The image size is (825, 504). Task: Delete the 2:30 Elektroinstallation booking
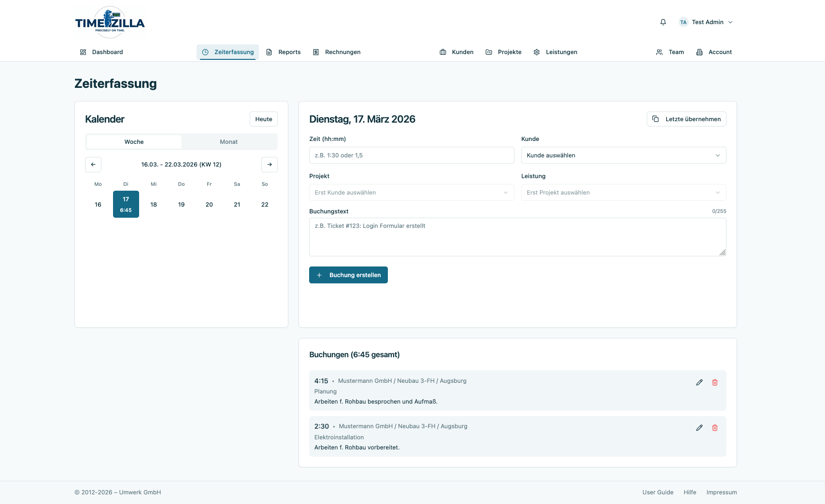tap(715, 428)
